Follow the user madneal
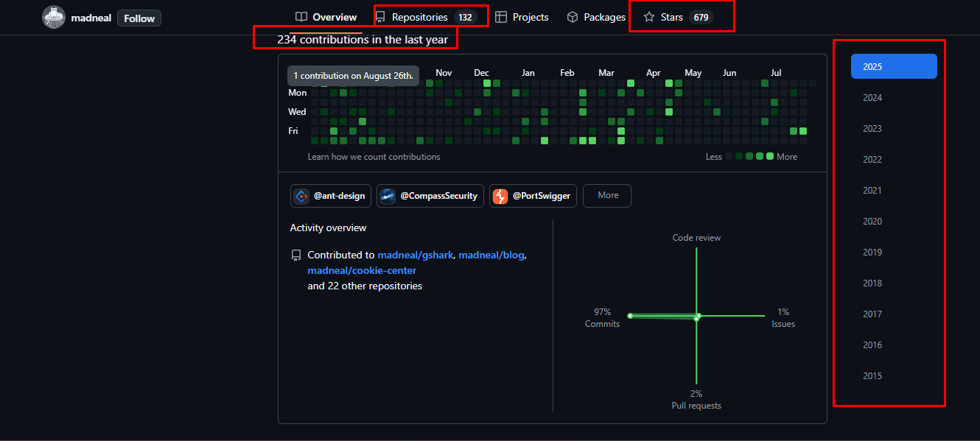980x441 pixels. pos(139,18)
